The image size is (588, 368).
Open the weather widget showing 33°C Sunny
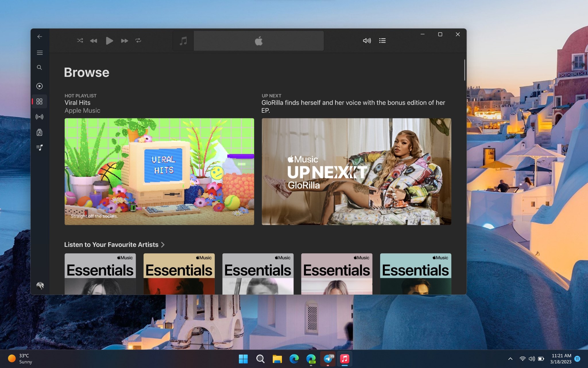click(x=20, y=359)
